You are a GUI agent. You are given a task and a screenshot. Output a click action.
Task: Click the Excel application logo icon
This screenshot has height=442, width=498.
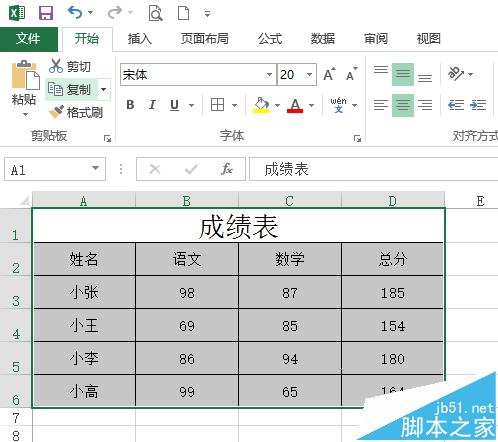click(x=17, y=13)
